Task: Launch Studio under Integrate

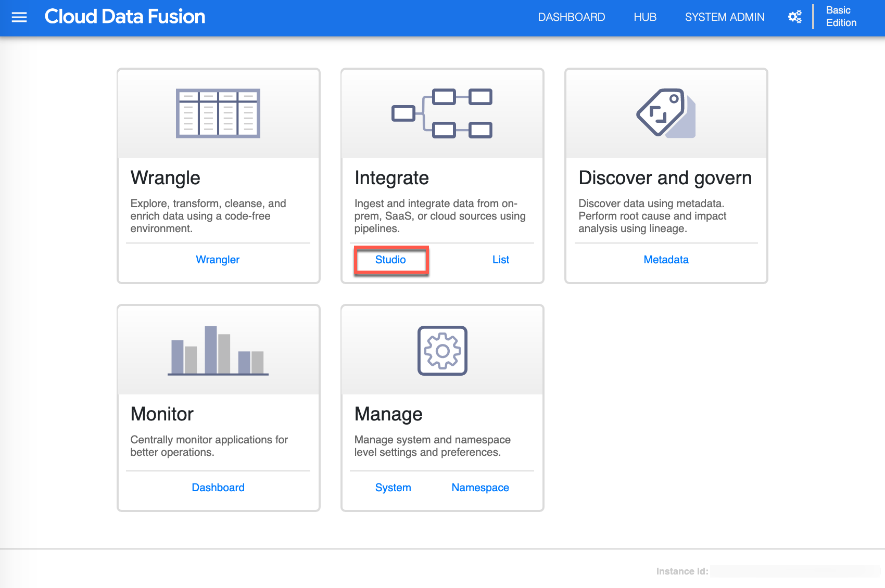Action: pos(390,260)
